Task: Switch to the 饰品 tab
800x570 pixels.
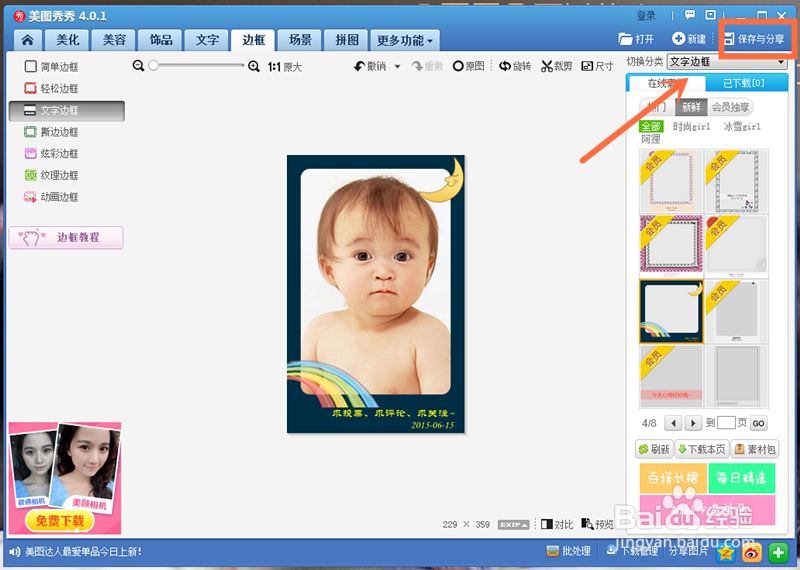Action: 160,40
